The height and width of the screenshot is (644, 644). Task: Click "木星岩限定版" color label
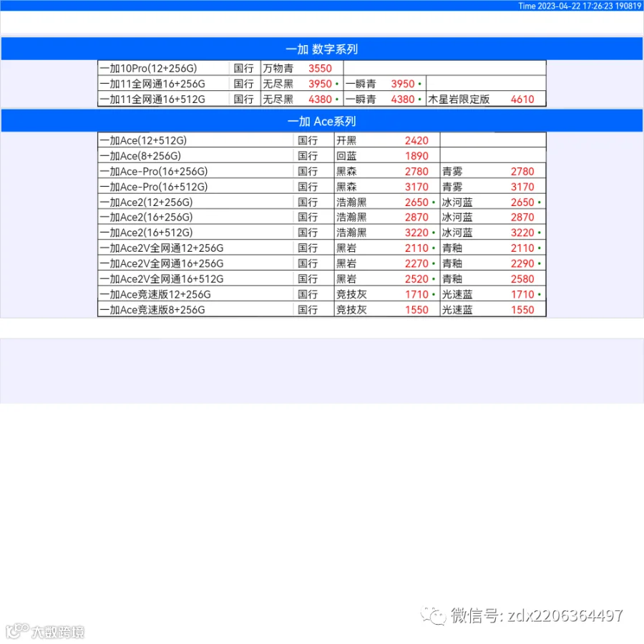tap(459, 99)
